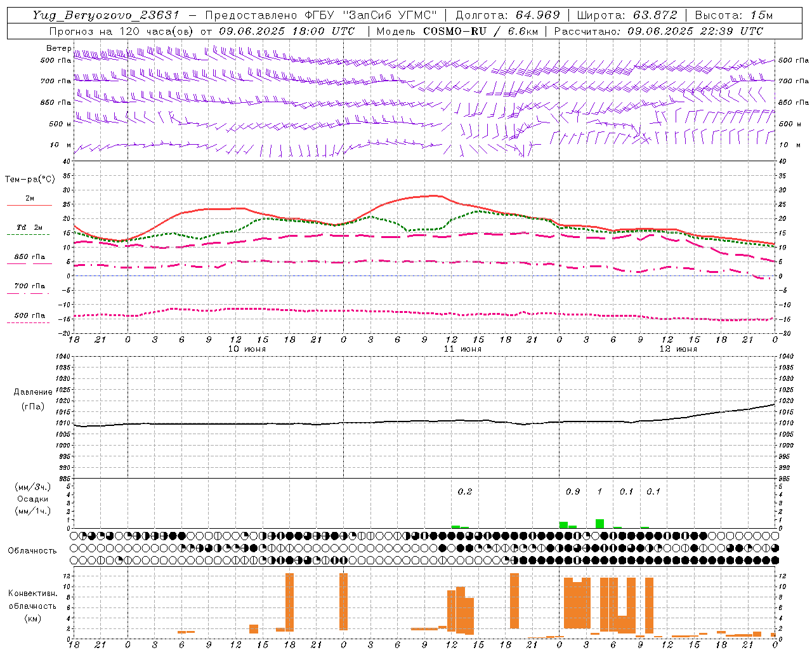This screenshot has height=650, width=812.
Task: Click the pink dotted line sample under 500 гПа legend
Action: click(x=29, y=322)
